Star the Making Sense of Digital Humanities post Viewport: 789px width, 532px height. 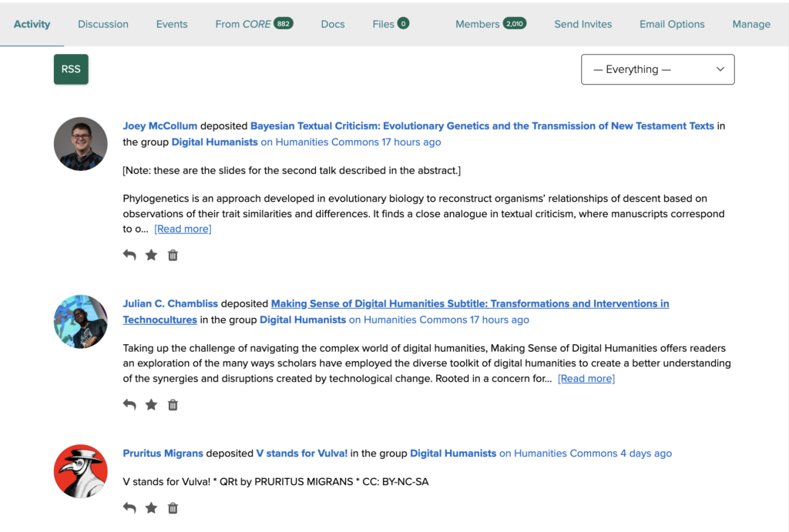151,404
